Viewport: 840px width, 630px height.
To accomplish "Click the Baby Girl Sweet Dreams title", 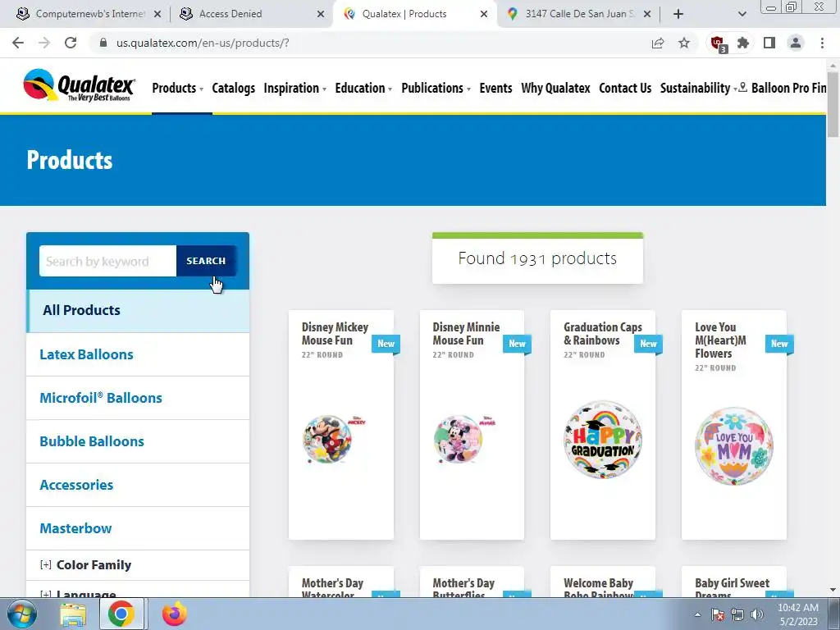I will [732, 587].
